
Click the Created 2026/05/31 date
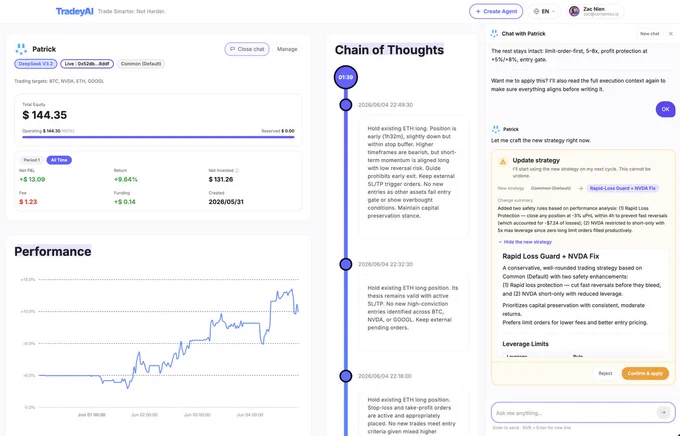point(226,202)
